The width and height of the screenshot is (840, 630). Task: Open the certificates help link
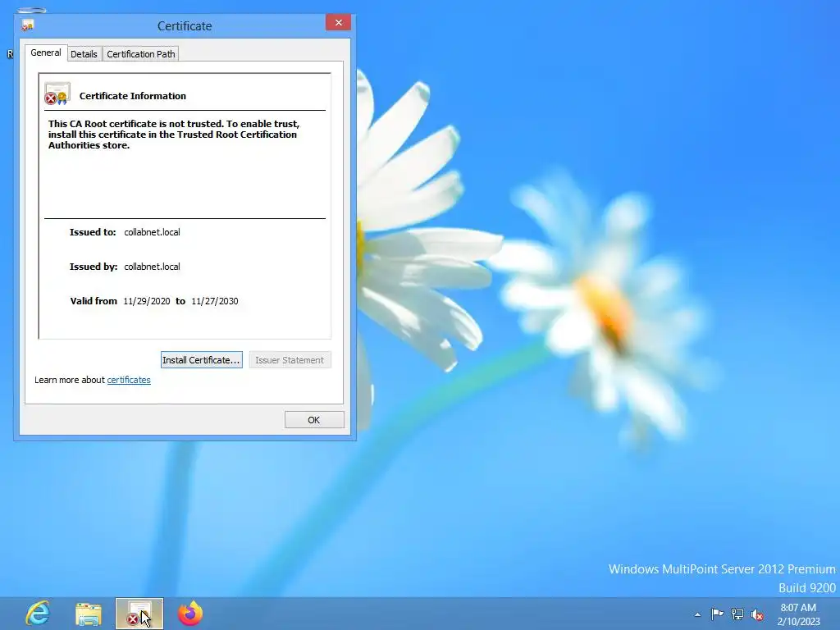129,380
